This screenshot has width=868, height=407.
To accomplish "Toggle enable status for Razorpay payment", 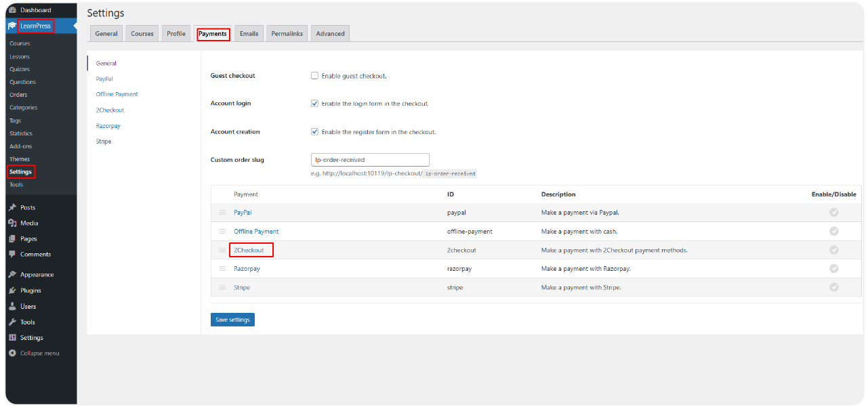I will (x=833, y=269).
